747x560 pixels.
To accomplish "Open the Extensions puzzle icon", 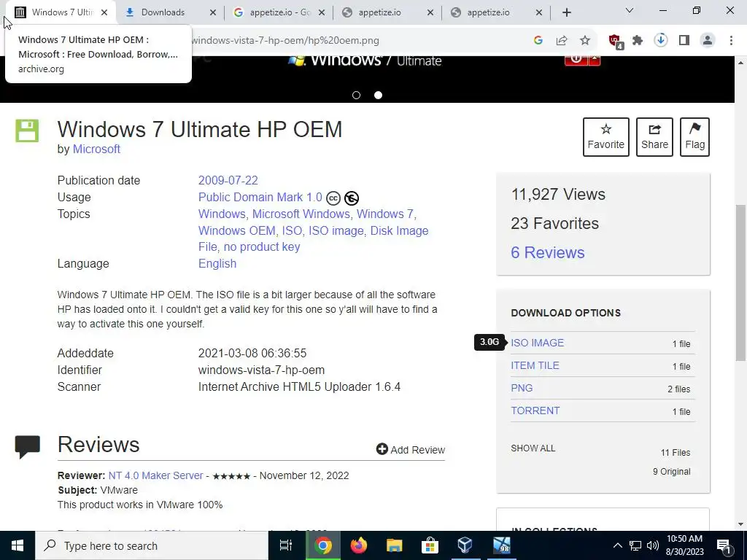I will [x=638, y=41].
